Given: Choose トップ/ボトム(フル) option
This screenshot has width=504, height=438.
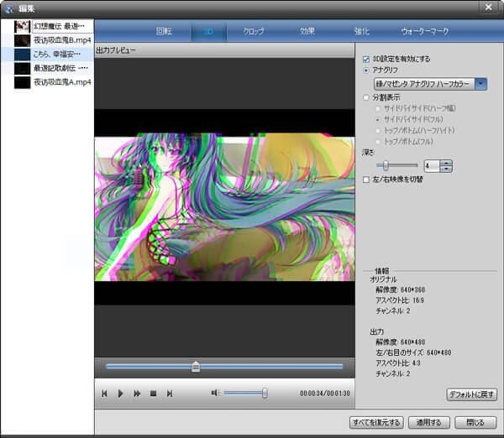Looking at the screenshot, I should pyautogui.click(x=378, y=142).
